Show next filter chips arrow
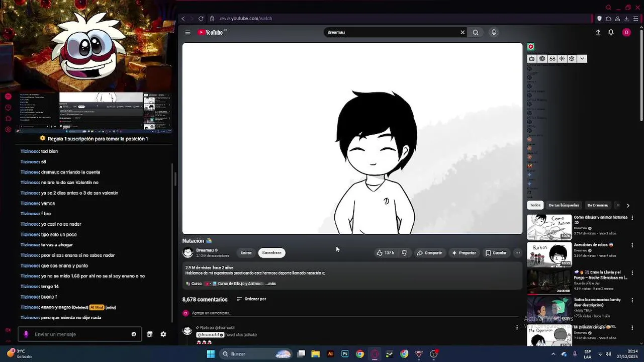The image size is (644, 362). tap(628, 205)
